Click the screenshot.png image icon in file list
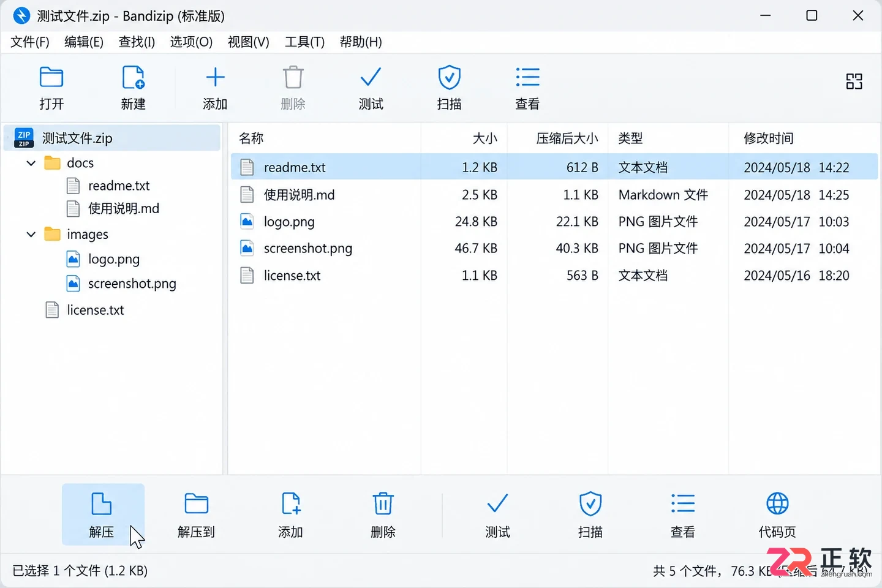The width and height of the screenshot is (882, 588). point(247,249)
